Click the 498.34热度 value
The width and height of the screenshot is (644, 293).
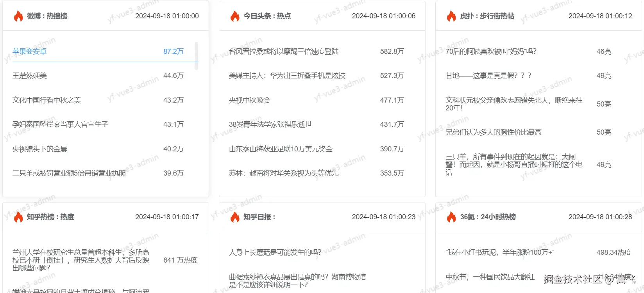coord(614,252)
